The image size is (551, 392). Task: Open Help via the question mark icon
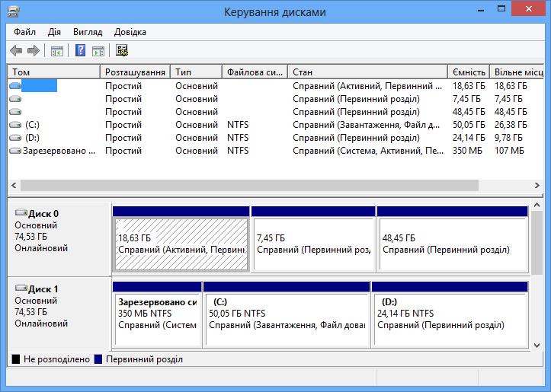[x=80, y=51]
